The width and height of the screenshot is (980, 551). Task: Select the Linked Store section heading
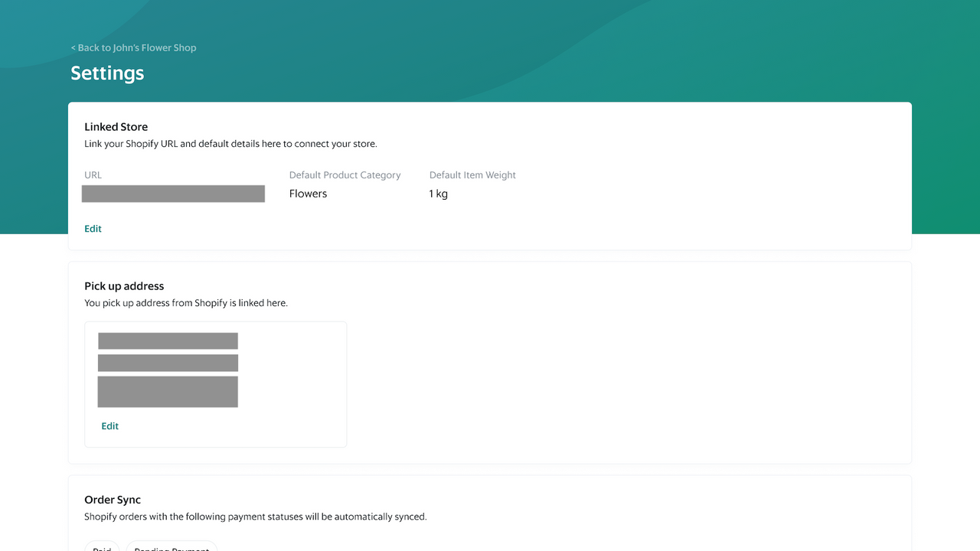point(116,126)
